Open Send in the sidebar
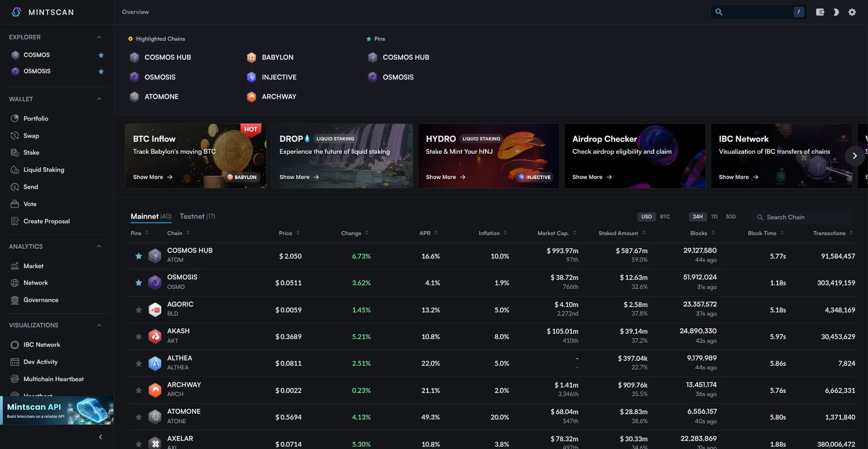868x449 pixels. coord(31,187)
